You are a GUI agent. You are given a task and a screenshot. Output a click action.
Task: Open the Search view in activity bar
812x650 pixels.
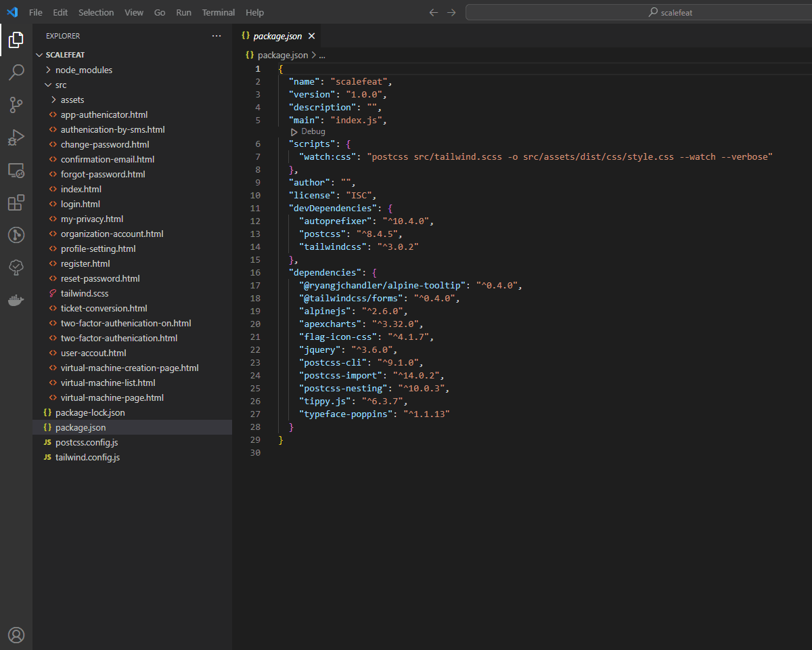coord(16,72)
